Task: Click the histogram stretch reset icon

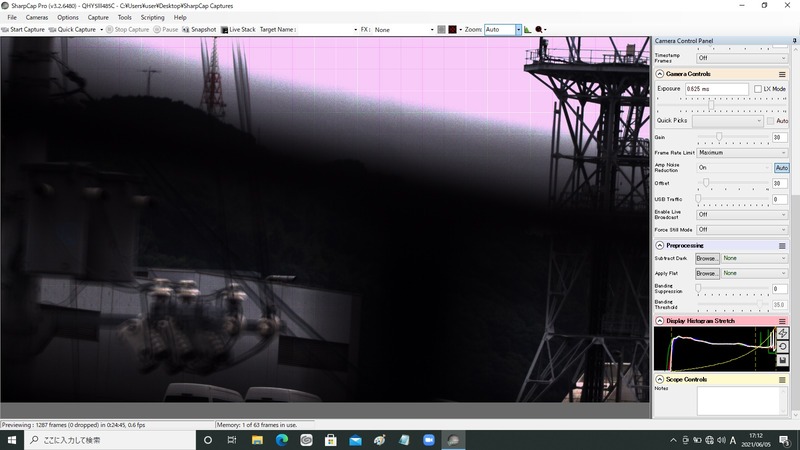Action: (783, 347)
